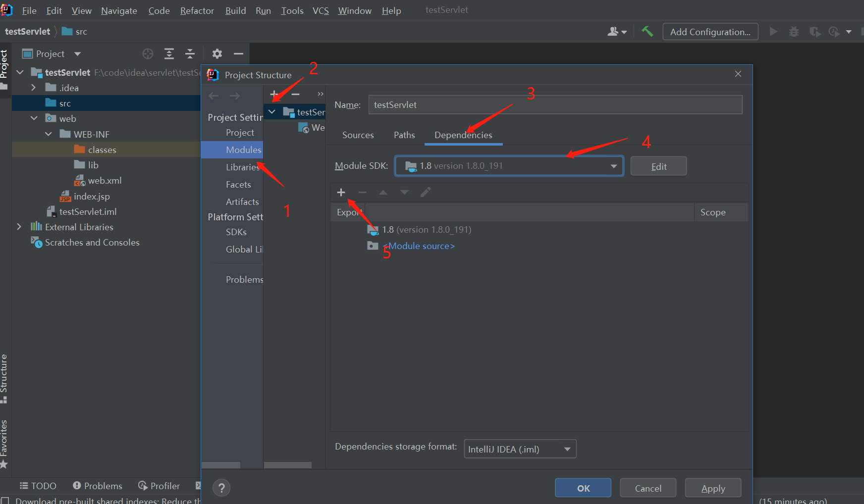Open the Refactor menu
This screenshot has height=504, width=864.
click(197, 10)
